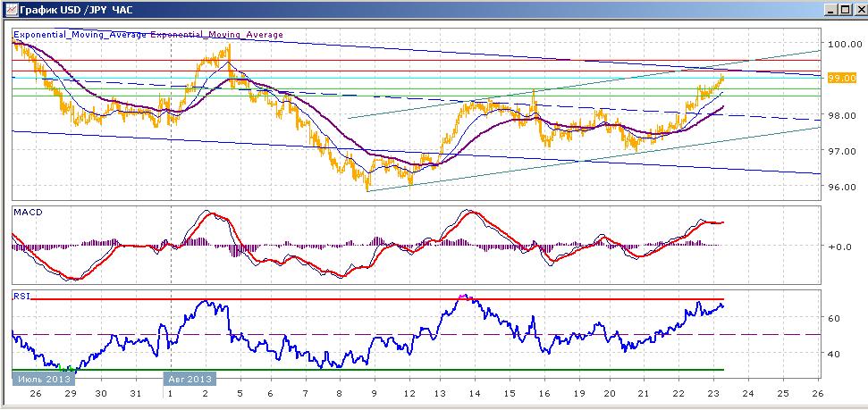Click date 1 on the time axis
This screenshot has height=410, width=868.
tap(170, 393)
